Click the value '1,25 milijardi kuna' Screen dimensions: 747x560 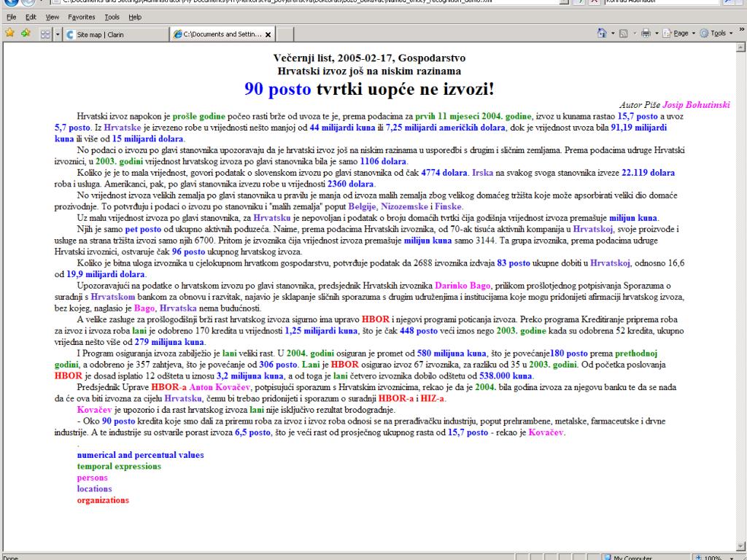click(321, 331)
